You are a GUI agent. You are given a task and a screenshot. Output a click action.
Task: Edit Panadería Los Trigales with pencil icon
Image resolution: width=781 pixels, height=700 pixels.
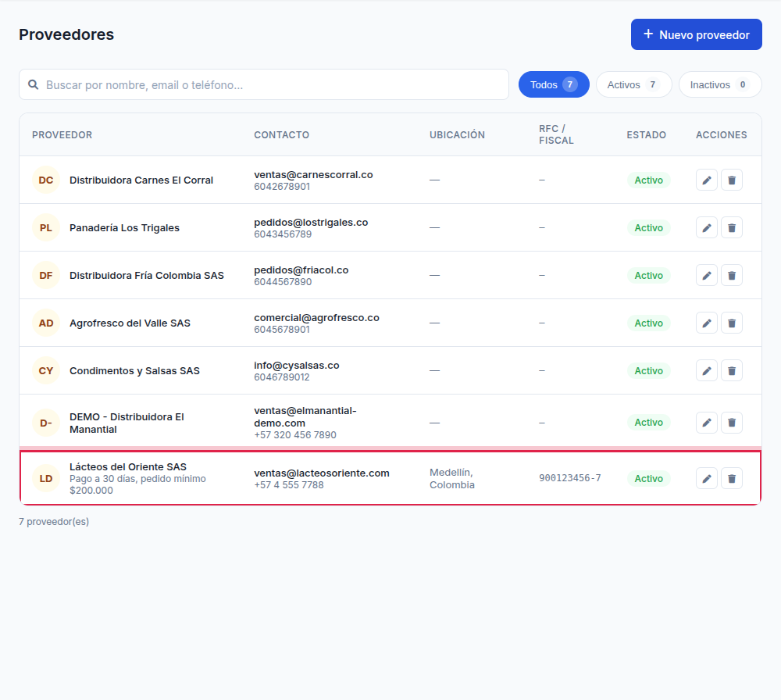pyautogui.click(x=706, y=227)
